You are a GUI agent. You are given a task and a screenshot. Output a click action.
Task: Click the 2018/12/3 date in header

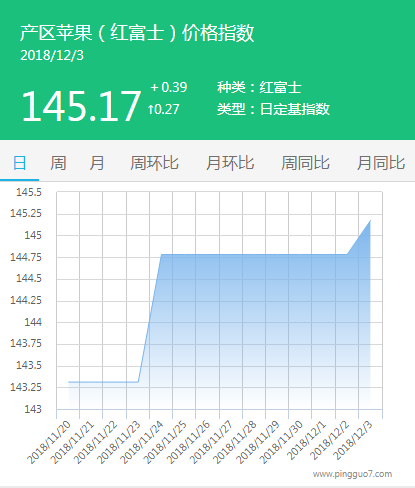(x=52, y=55)
